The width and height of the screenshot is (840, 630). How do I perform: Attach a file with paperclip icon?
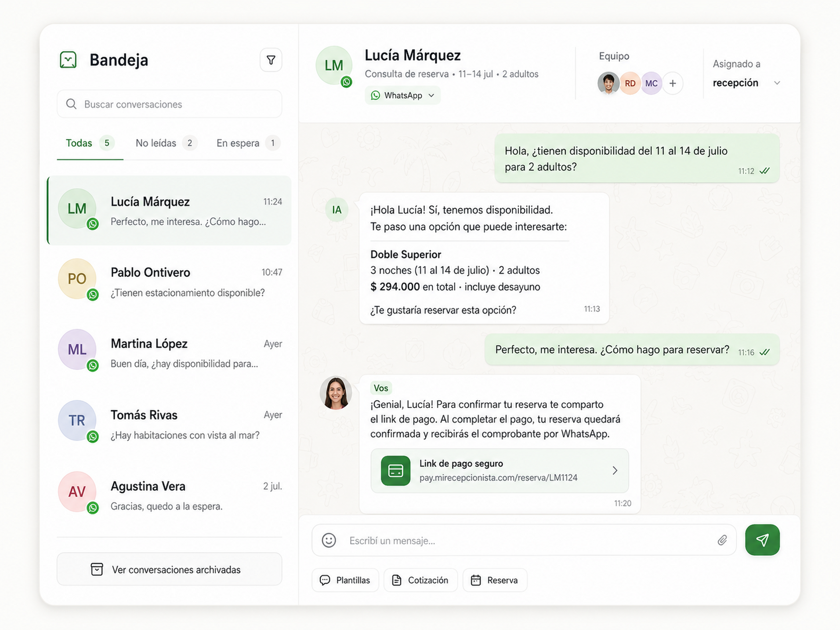[722, 540]
